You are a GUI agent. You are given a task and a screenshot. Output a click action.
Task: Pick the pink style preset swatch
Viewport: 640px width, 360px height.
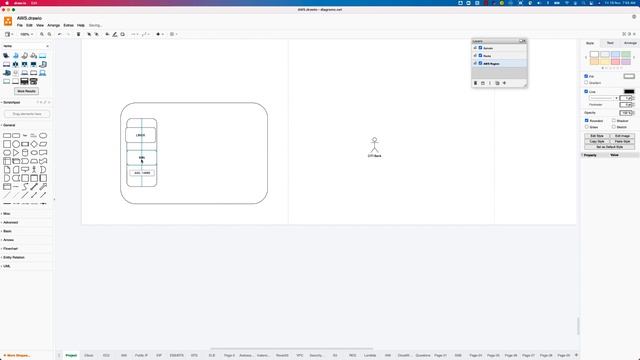tap(616, 61)
